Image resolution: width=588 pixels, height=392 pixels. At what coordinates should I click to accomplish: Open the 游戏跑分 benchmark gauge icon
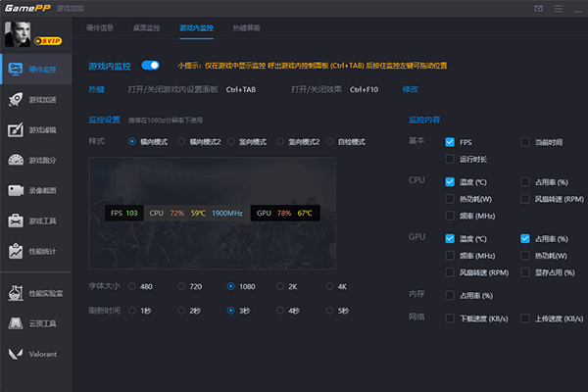tap(16, 160)
